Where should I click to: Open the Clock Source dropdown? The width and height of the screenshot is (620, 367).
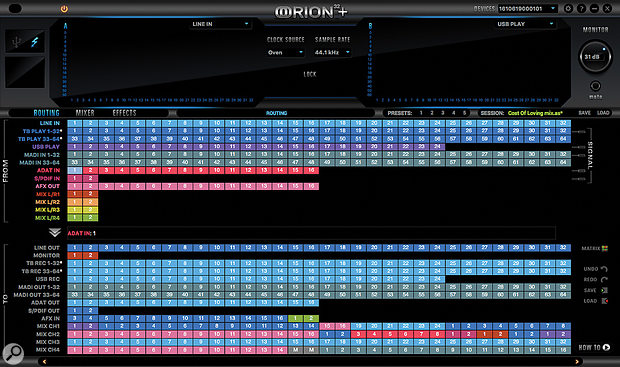[285, 52]
